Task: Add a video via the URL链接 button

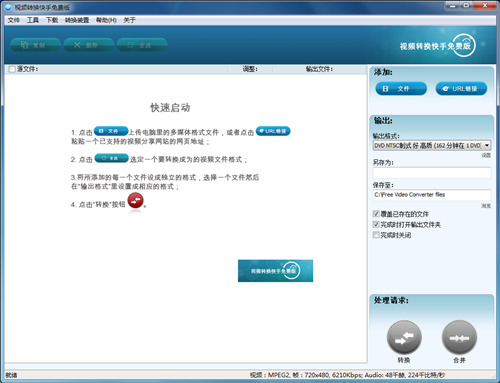Action: (x=461, y=89)
